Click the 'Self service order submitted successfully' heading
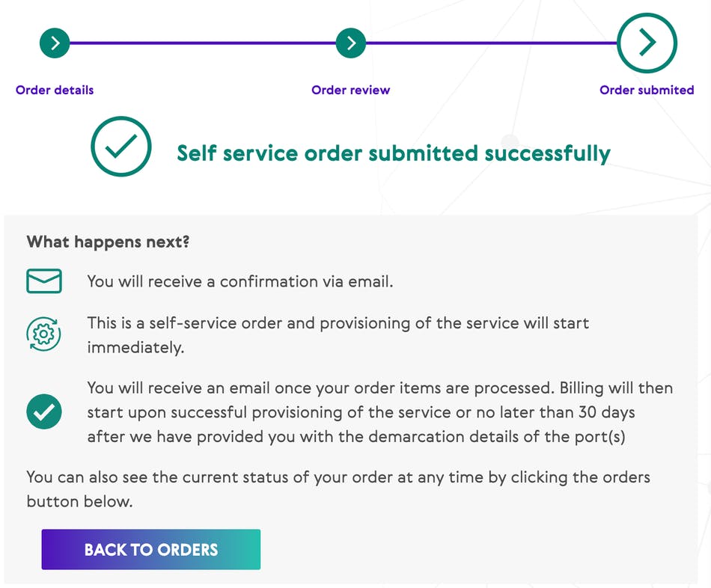The width and height of the screenshot is (711, 588). pyautogui.click(x=394, y=153)
